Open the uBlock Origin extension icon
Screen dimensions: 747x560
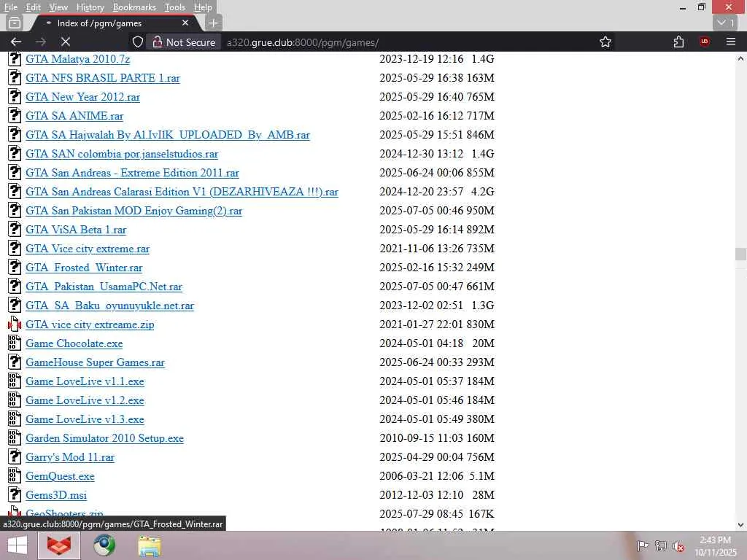coord(705,42)
